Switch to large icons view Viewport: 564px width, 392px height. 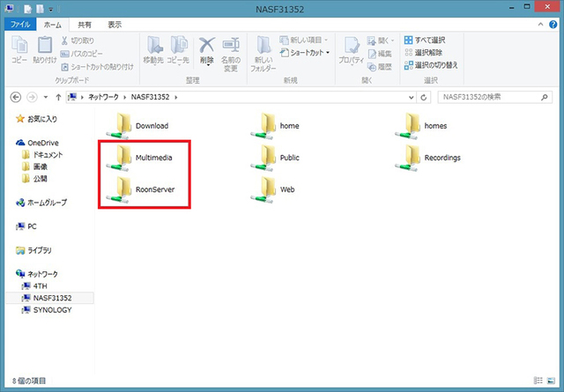pyautogui.click(x=551, y=381)
